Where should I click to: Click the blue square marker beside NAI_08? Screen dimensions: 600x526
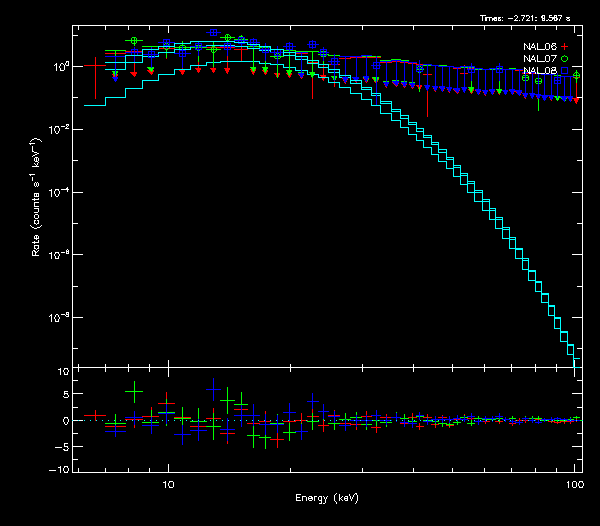click(x=564, y=71)
